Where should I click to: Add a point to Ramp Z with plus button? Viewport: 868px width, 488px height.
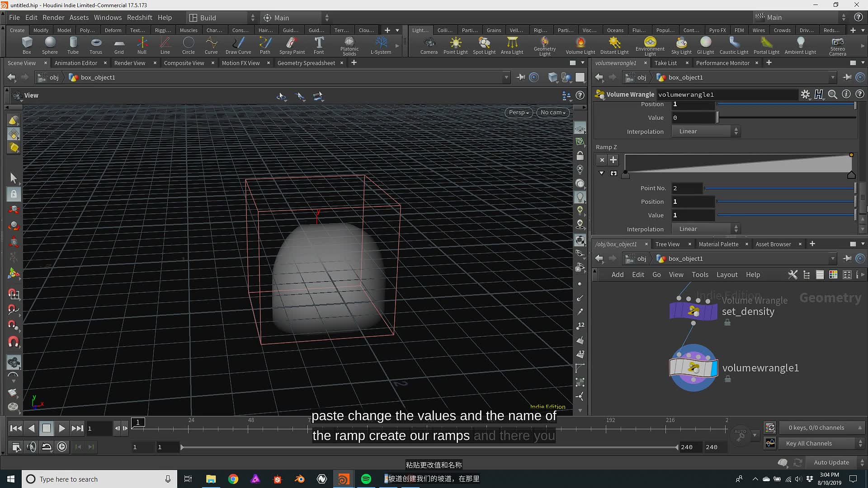click(613, 160)
